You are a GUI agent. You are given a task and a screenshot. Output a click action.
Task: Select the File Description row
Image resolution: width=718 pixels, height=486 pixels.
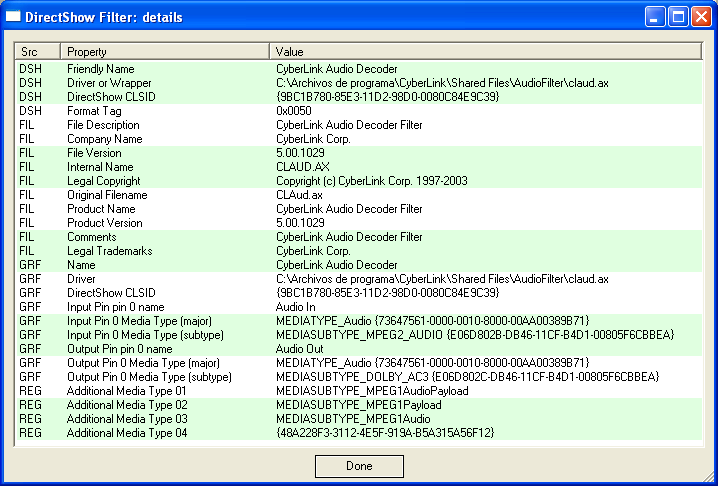point(359,125)
